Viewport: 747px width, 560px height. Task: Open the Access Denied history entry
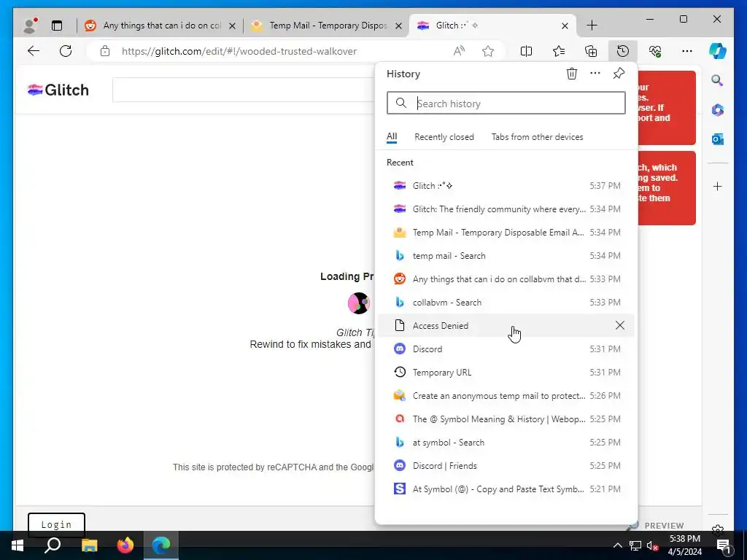tap(506, 326)
